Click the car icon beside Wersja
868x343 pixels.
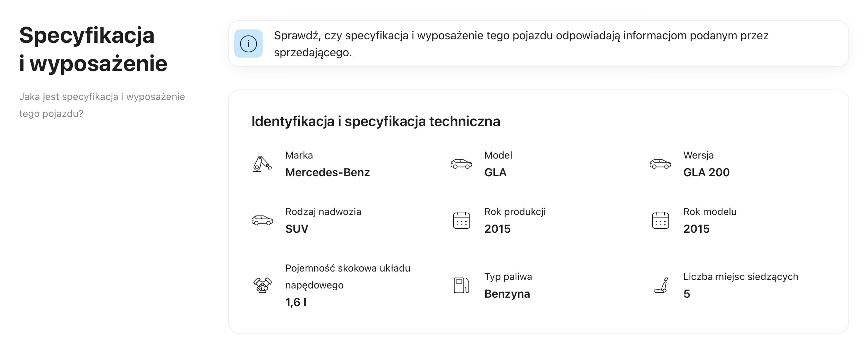pos(660,164)
